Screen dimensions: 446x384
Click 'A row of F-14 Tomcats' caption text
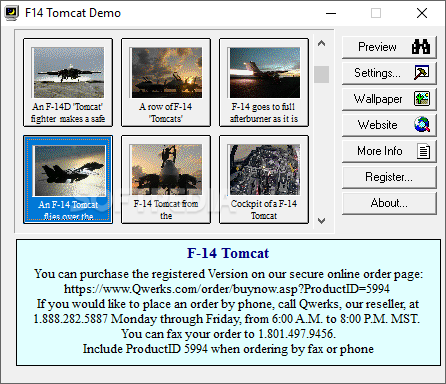(166, 113)
